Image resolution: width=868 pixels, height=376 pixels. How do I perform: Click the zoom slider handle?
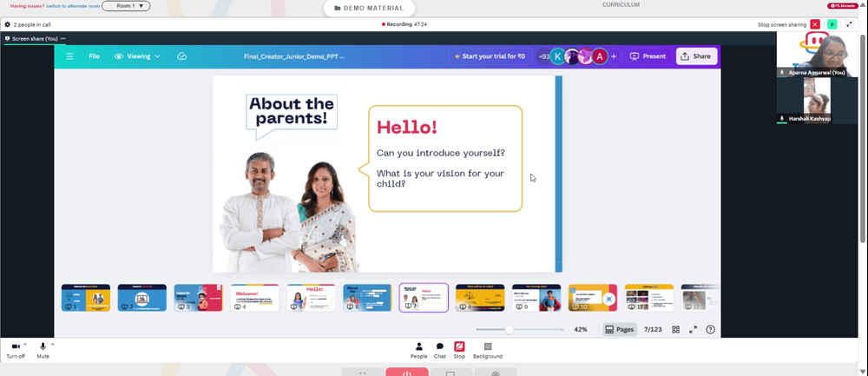(509, 329)
